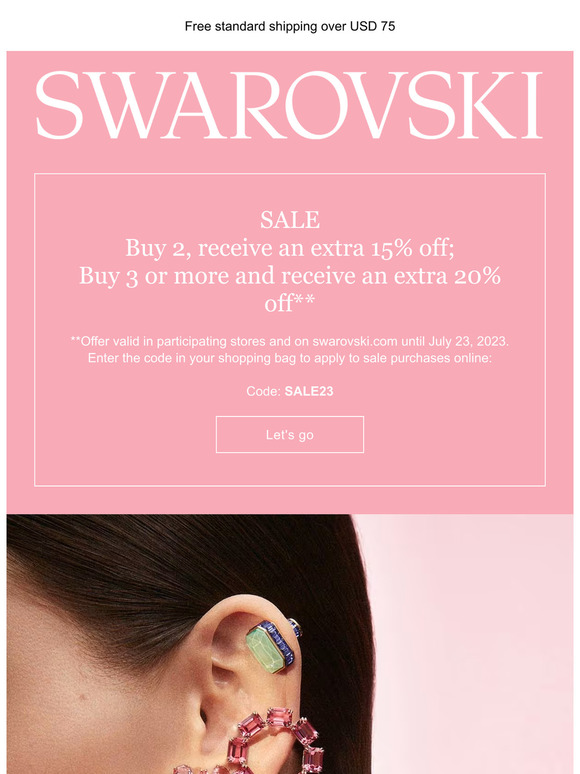Open the model ear jewelry photo

coord(290,644)
